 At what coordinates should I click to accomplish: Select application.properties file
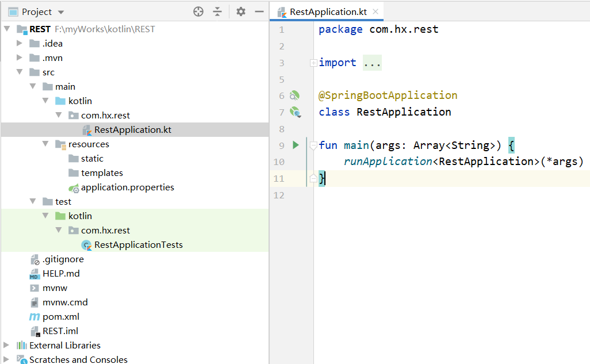tap(128, 187)
